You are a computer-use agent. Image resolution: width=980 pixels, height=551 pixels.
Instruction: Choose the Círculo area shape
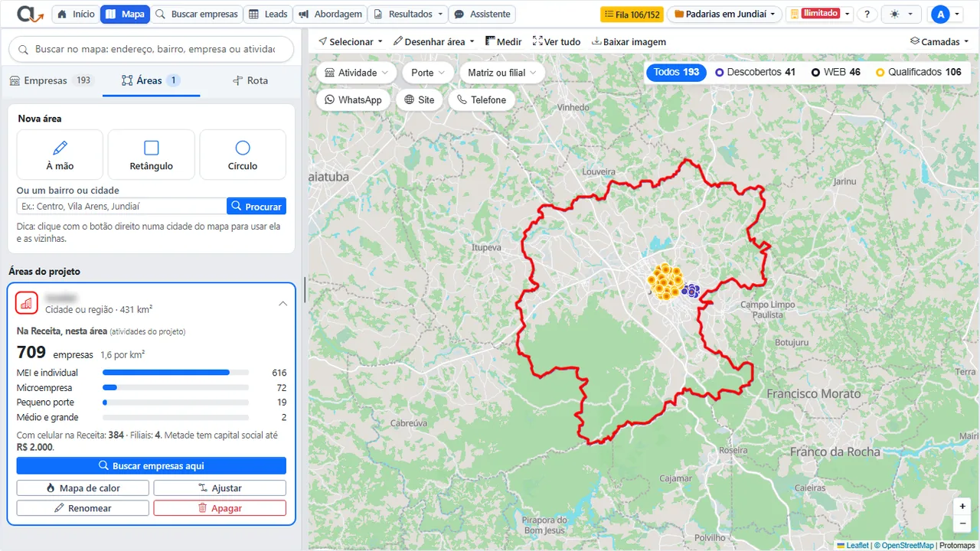coord(243,155)
